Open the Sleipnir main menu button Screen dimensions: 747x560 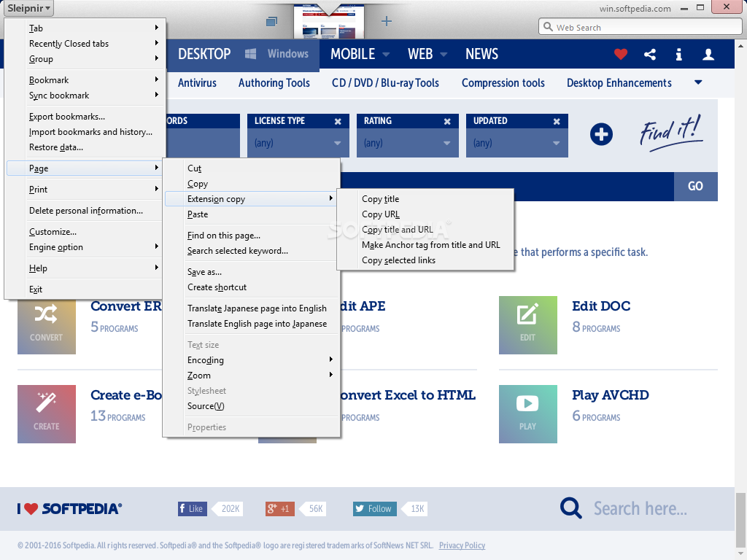(28, 8)
